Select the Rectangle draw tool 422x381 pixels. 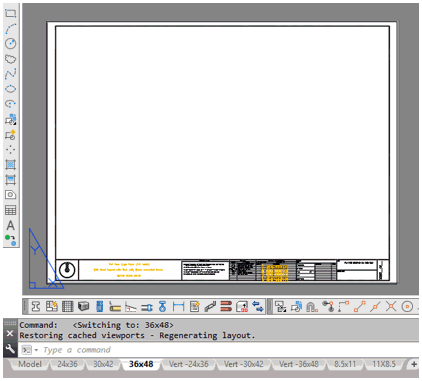11,13
